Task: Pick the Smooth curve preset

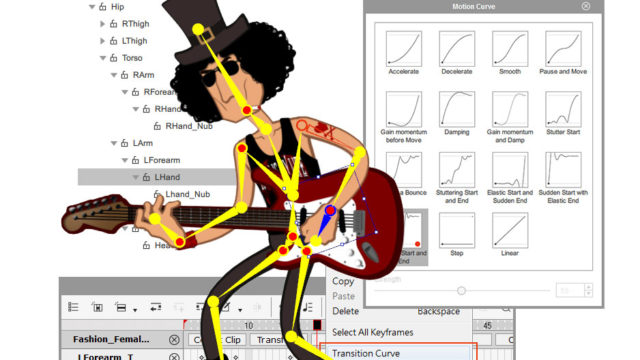Action: (x=510, y=49)
